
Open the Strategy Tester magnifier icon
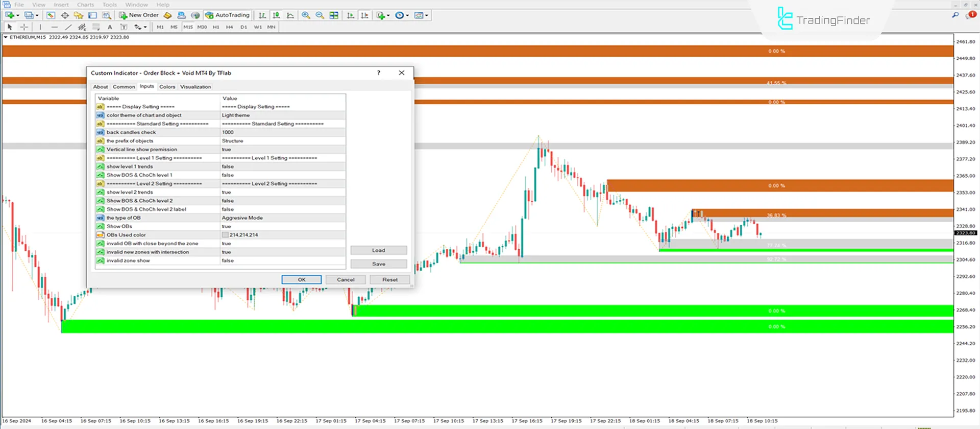point(107,15)
